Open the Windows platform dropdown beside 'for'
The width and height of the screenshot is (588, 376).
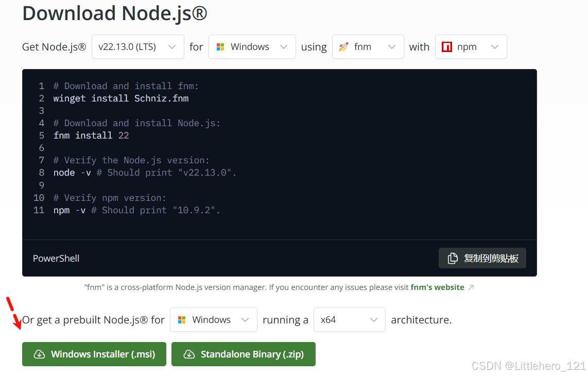tap(252, 46)
